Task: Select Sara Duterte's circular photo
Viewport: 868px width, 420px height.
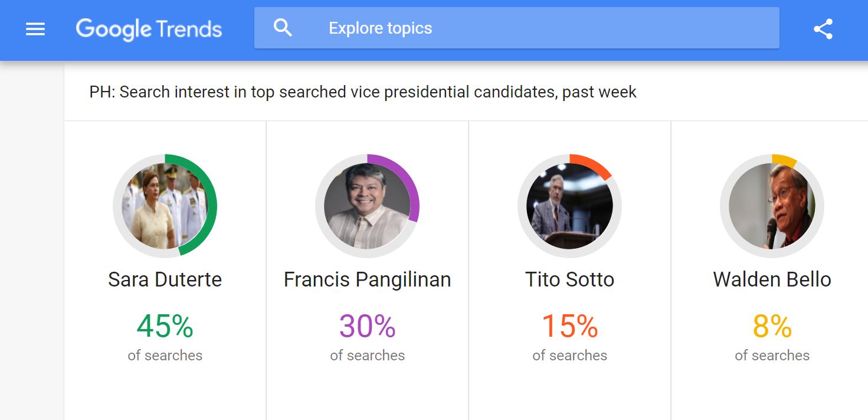Action: (165, 206)
